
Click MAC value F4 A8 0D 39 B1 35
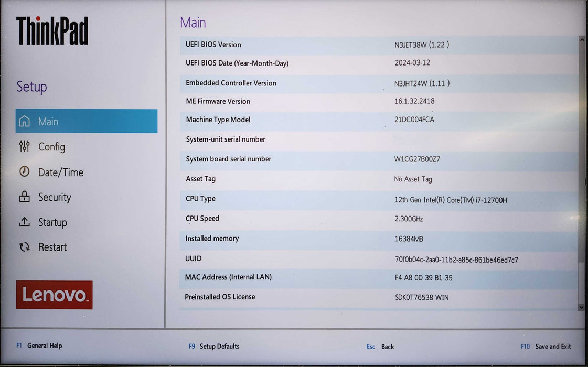(x=423, y=278)
